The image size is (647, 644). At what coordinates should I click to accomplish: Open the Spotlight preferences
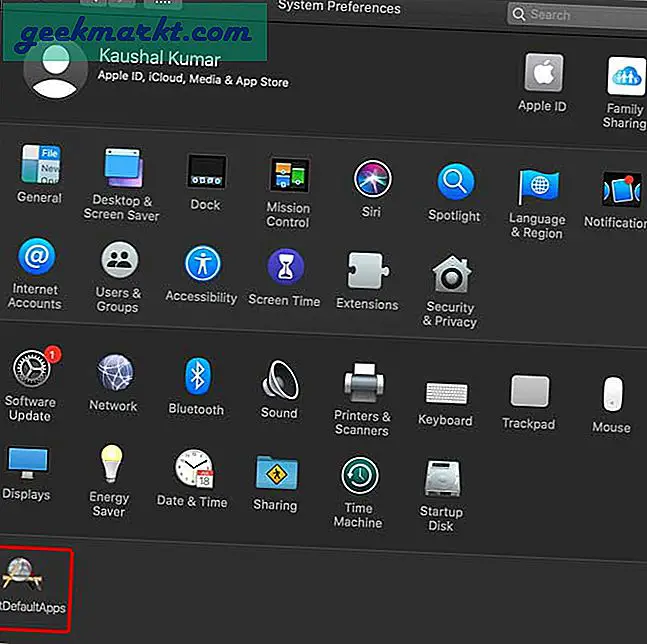[454, 184]
